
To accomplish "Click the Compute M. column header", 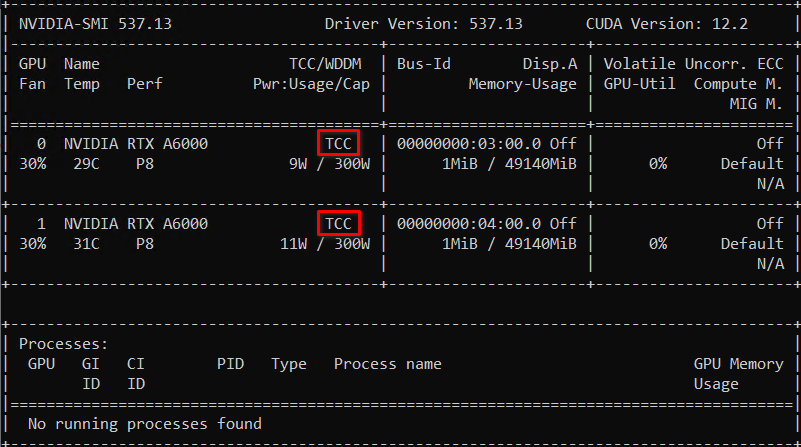I will 738,84.
